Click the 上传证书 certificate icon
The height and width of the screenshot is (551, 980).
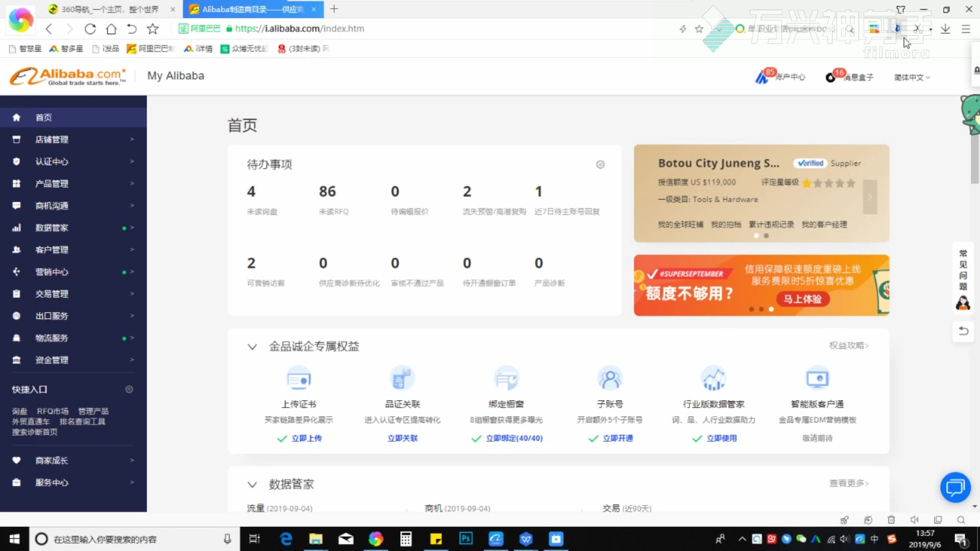tap(299, 379)
